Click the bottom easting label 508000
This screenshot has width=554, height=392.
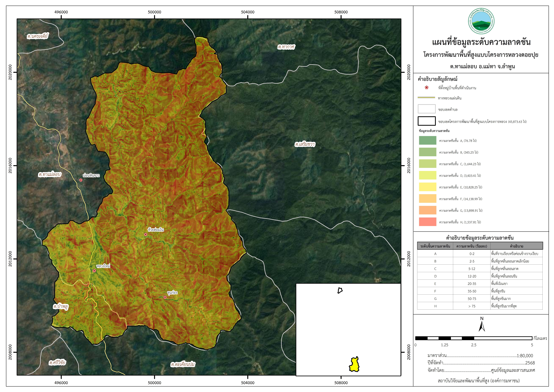click(341, 383)
